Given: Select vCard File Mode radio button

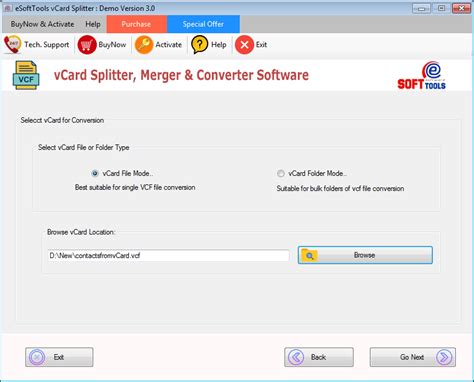Looking at the screenshot, I should tap(95, 173).
